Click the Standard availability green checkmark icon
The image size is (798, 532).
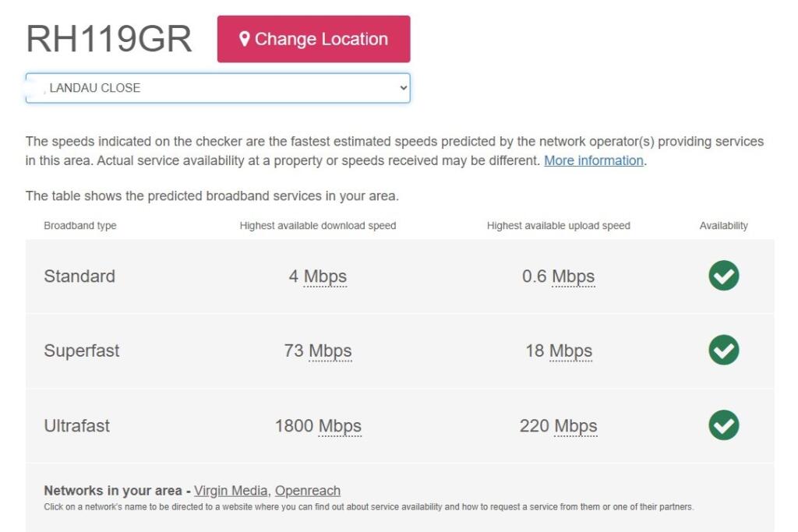click(x=723, y=276)
